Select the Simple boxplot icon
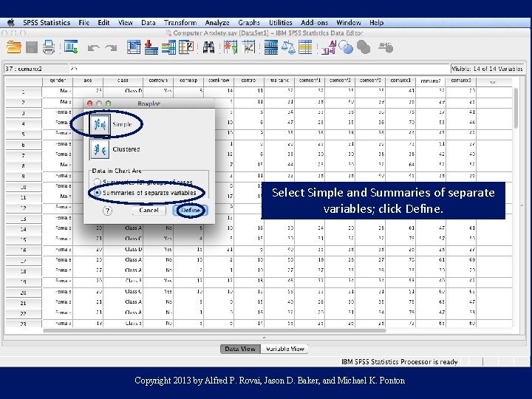The image size is (532, 399). click(100, 125)
